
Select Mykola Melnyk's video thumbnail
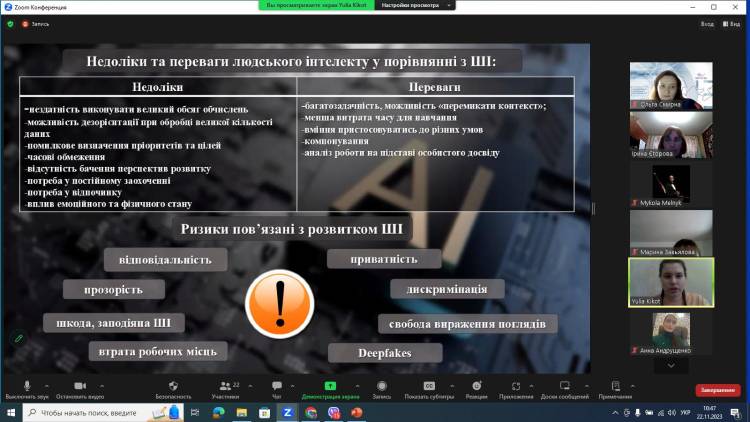coord(671,184)
